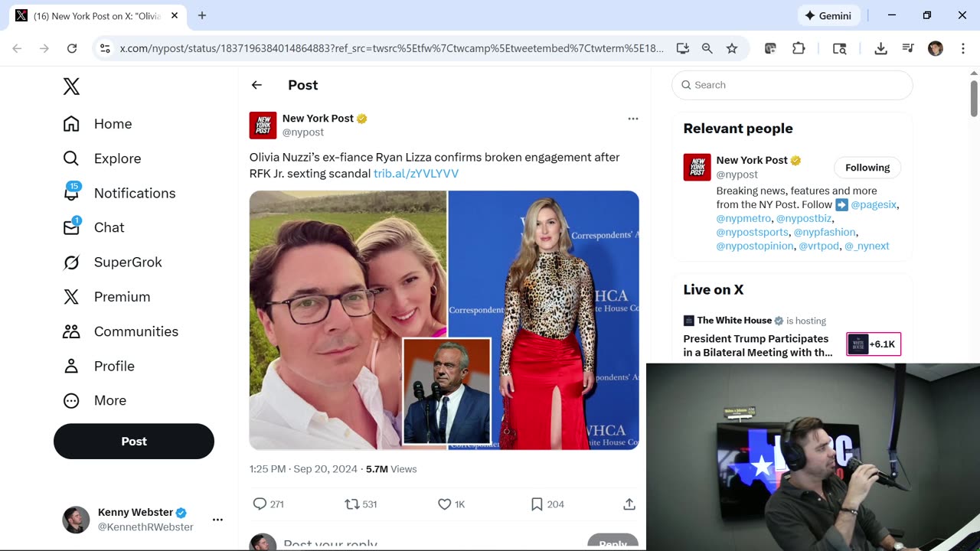Screen dimensions: 980x551
Task: Open New York Post name in Relevant people
Action: point(752,160)
